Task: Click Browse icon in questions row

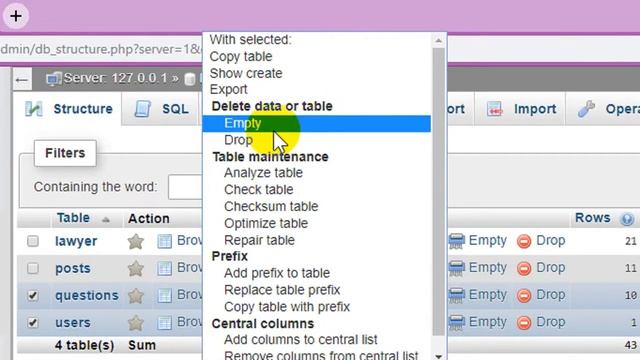Action: coord(164,296)
